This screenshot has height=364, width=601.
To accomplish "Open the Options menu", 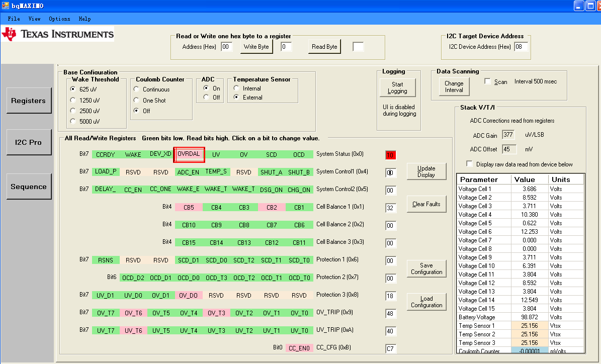I will click(x=59, y=19).
